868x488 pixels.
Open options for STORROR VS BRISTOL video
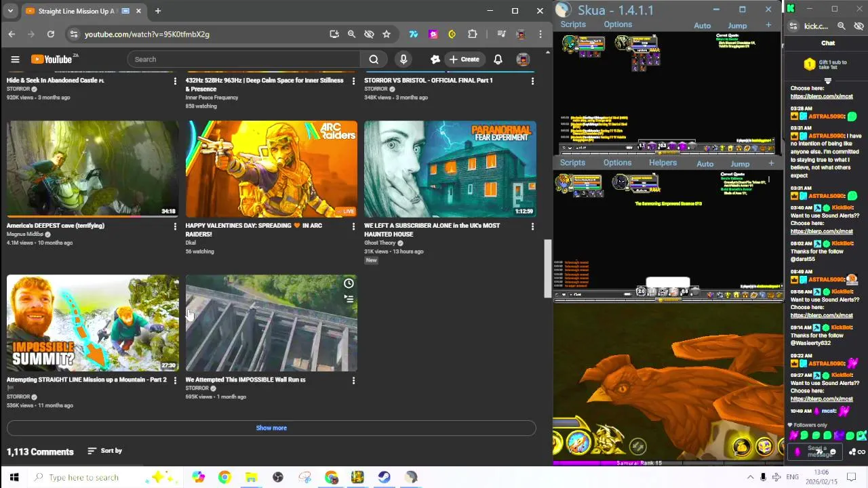click(532, 81)
